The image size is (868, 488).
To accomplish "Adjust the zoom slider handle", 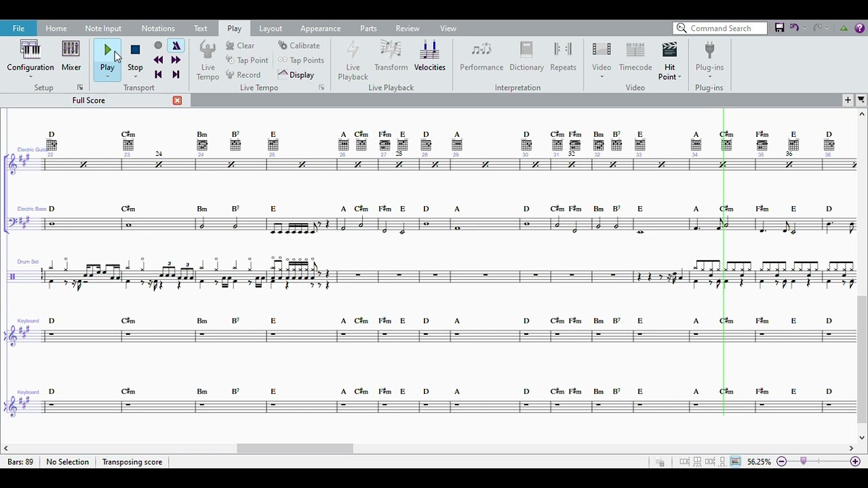I will [804, 462].
